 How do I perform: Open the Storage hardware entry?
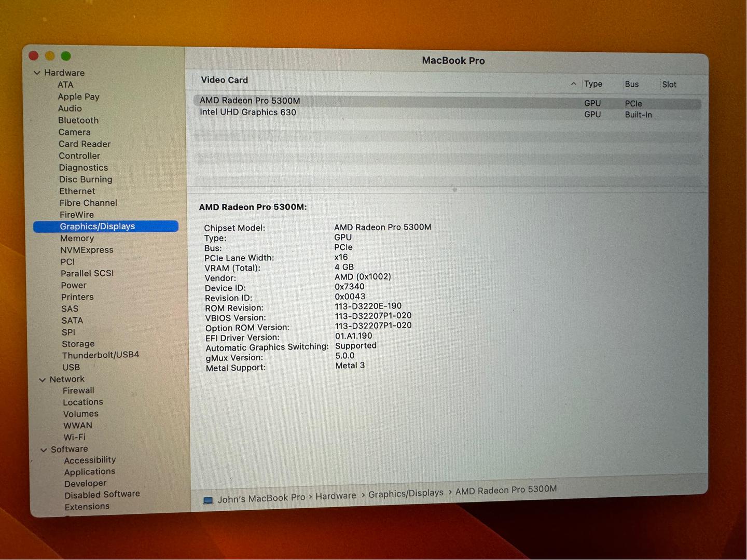click(x=78, y=344)
